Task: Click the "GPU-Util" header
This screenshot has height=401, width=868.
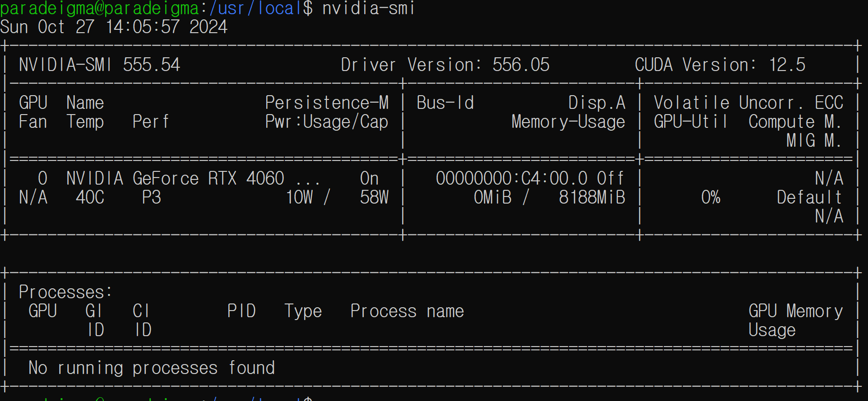Action: pyautogui.click(x=691, y=122)
